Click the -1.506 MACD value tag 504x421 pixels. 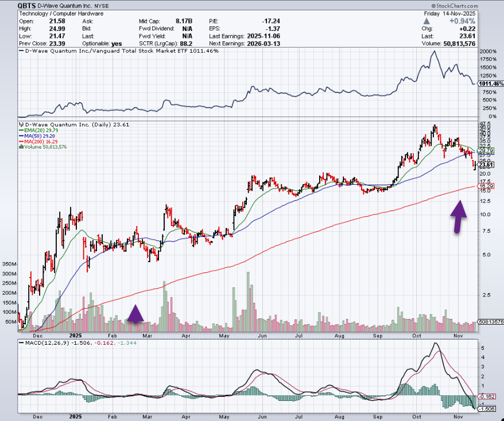click(x=487, y=409)
